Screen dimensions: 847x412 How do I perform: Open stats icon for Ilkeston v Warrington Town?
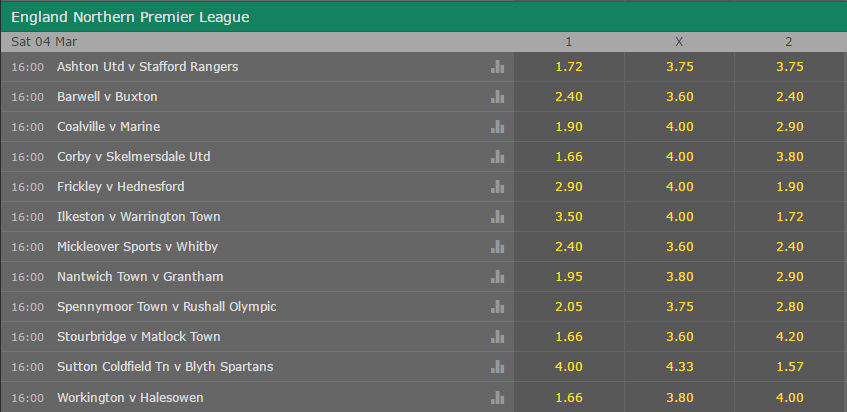498,217
